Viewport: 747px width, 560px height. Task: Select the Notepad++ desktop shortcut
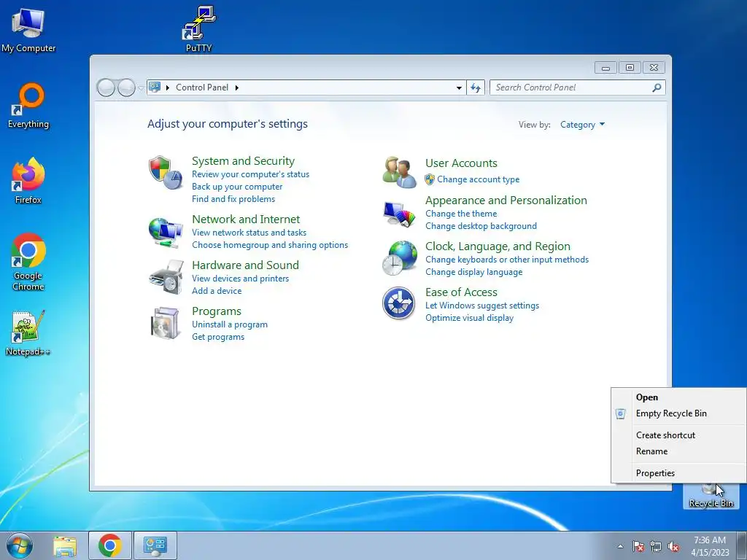click(x=28, y=333)
